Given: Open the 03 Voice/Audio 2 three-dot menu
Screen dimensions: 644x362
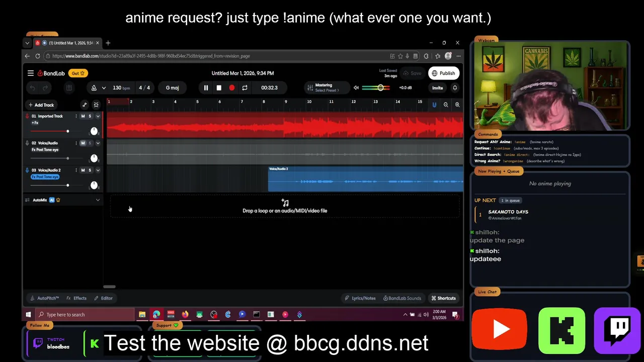Looking at the screenshot, I should click(x=76, y=170).
